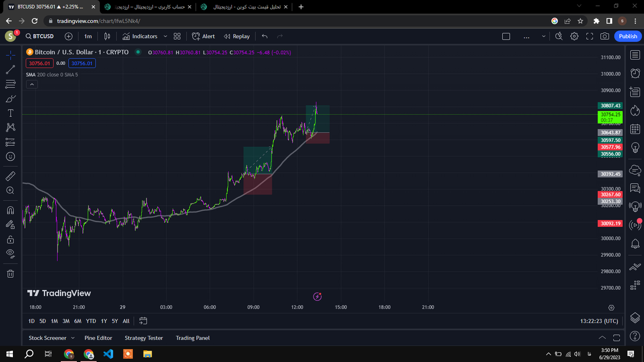
Task: Take a chart snapshot with camera icon
Action: pyautogui.click(x=605, y=36)
